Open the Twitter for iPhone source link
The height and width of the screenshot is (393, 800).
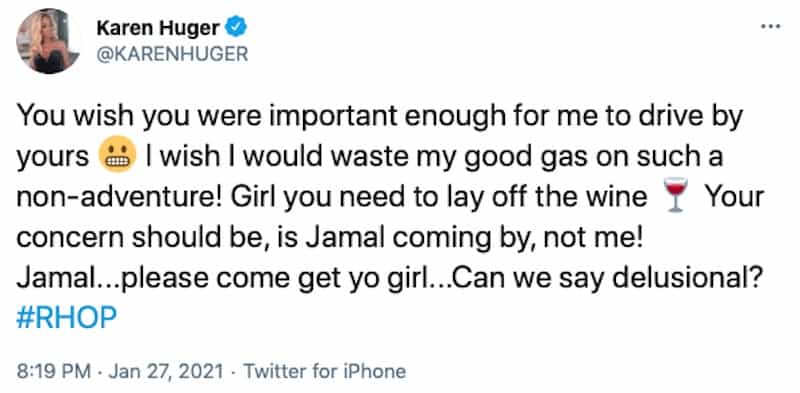(x=325, y=371)
